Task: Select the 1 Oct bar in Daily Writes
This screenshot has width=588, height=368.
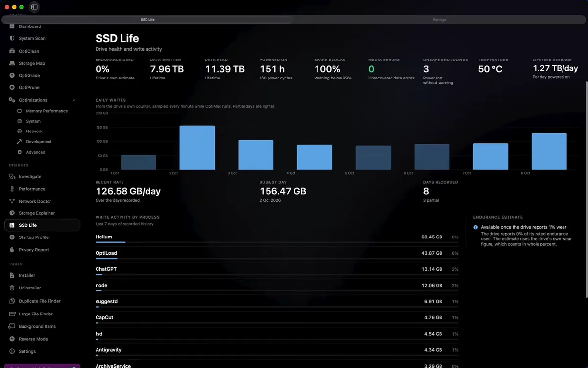Action: (x=138, y=162)
